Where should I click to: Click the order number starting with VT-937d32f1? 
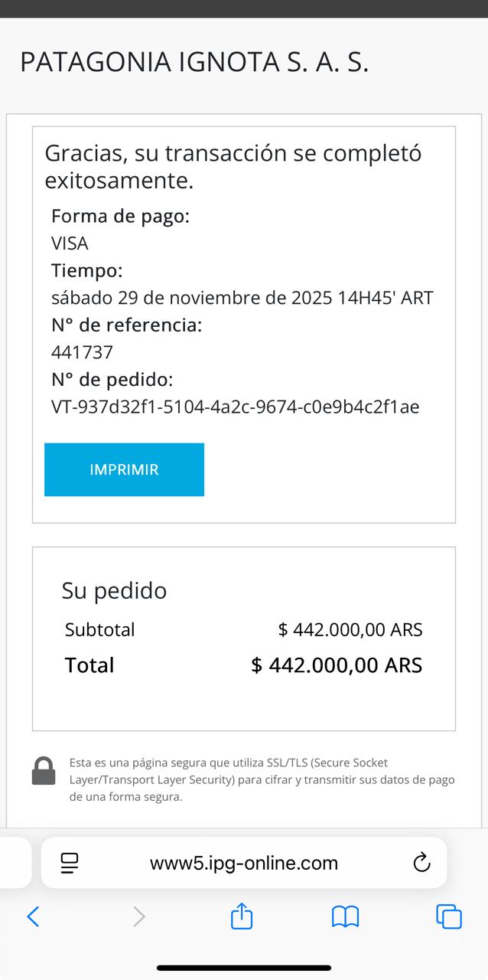[x=235, y=407]
